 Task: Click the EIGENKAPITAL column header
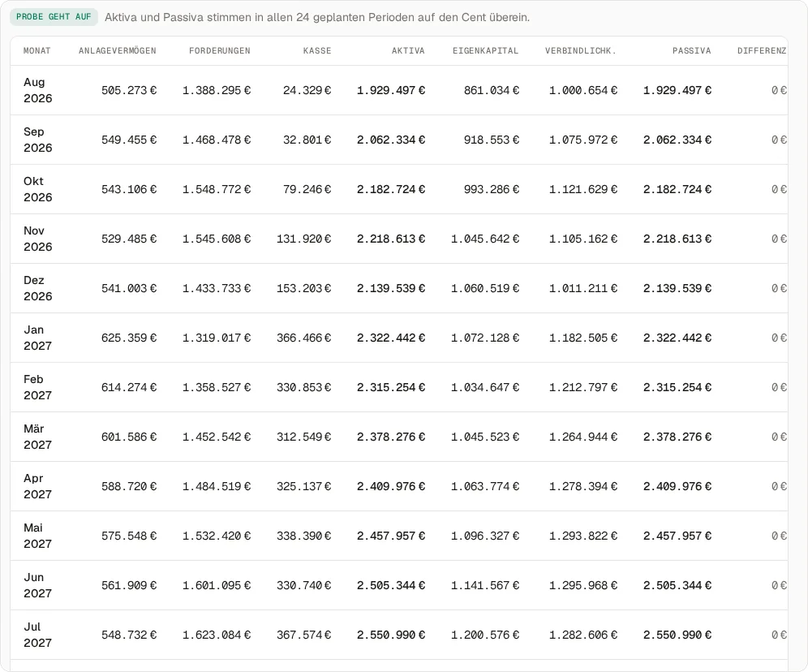485,50
